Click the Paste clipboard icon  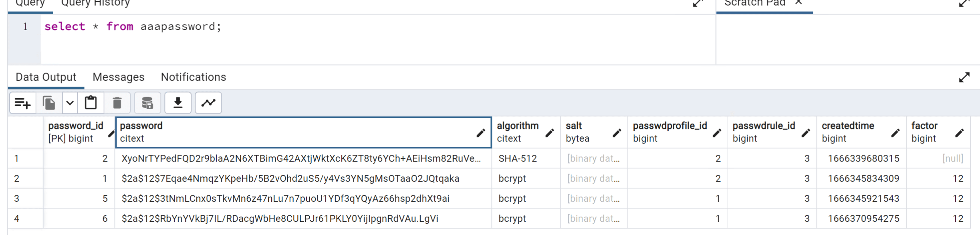[91, 103]
